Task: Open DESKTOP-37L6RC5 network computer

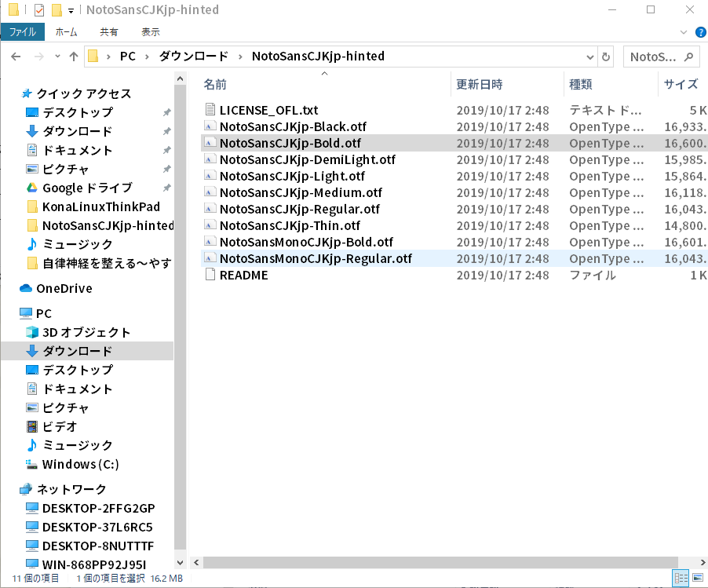Action: tap(97, 528)
